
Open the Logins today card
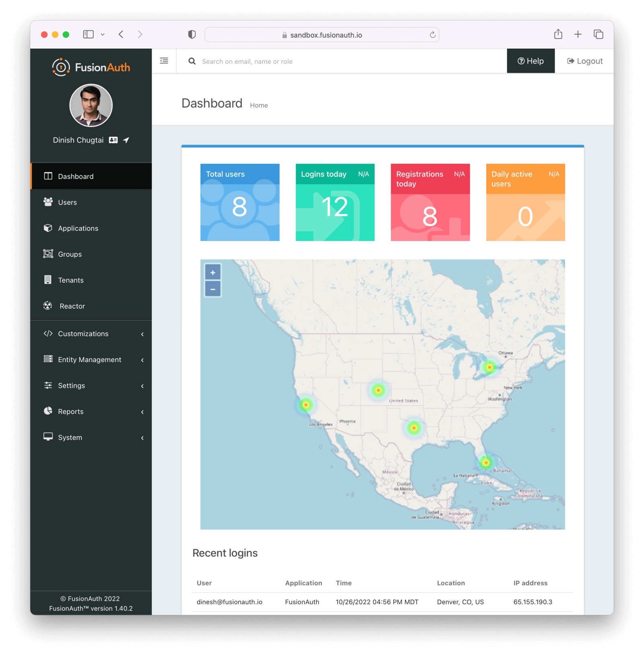pyautogui.click(x=335, y=202)
